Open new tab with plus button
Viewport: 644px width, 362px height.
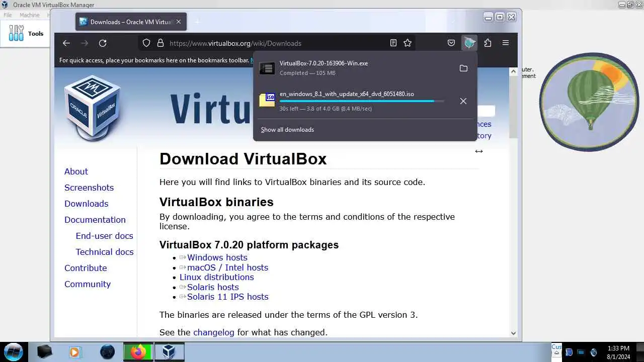click(x=197, y=22)
